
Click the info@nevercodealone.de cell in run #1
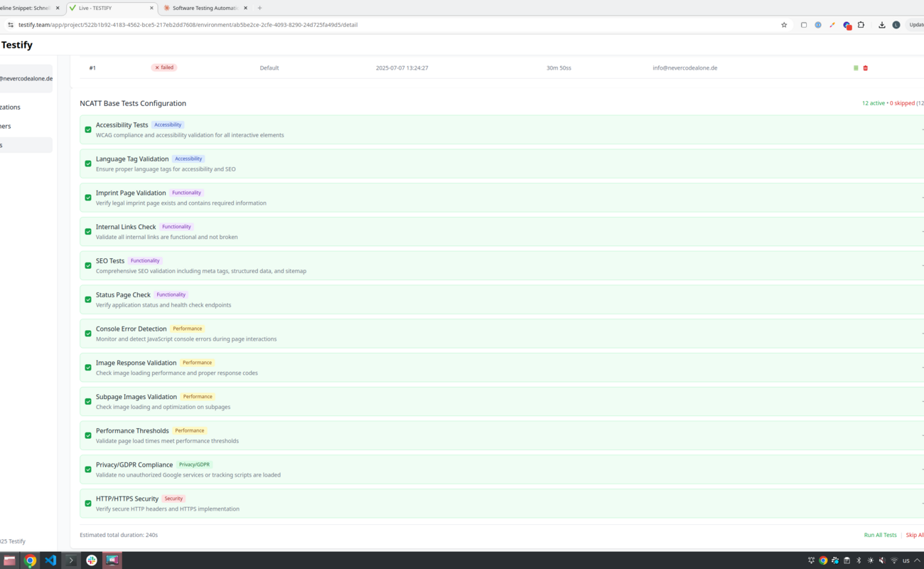tap(685, 68)
